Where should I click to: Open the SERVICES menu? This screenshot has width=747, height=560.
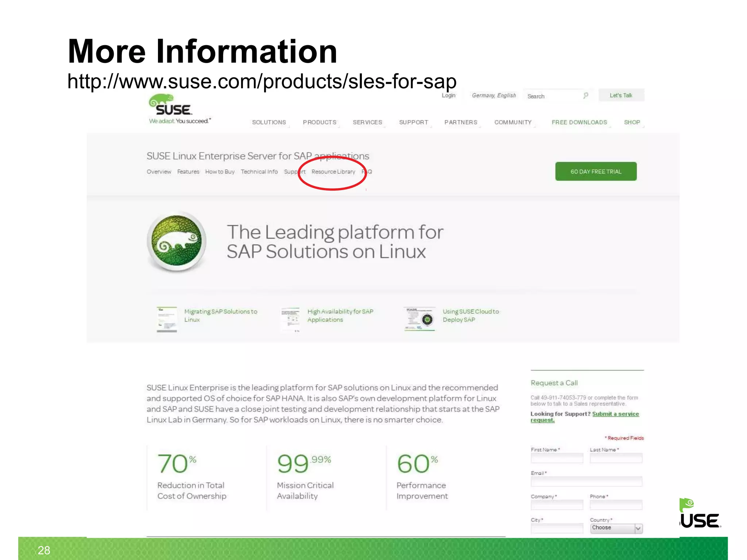click(x=368, y=122)
